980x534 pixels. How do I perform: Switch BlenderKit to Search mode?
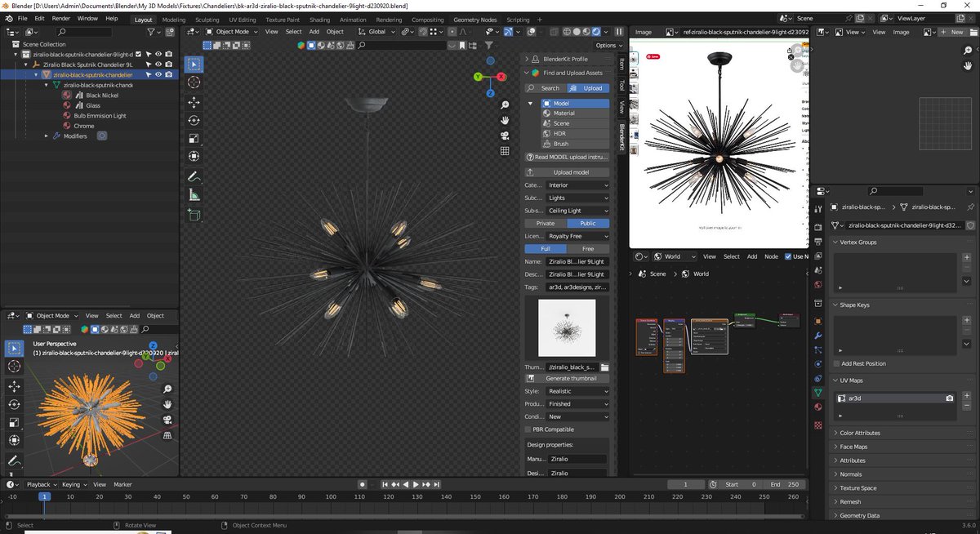pyautogui.click(x=545, y=88)
